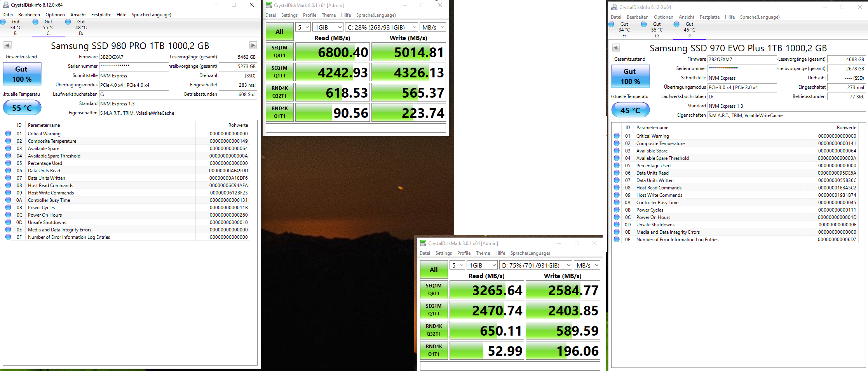Image resolution: width=868 pixels, height=371 pixels.
Task: Click the 45 °C temperature button for the 970 EVO Plus
Action: (631, 110)
